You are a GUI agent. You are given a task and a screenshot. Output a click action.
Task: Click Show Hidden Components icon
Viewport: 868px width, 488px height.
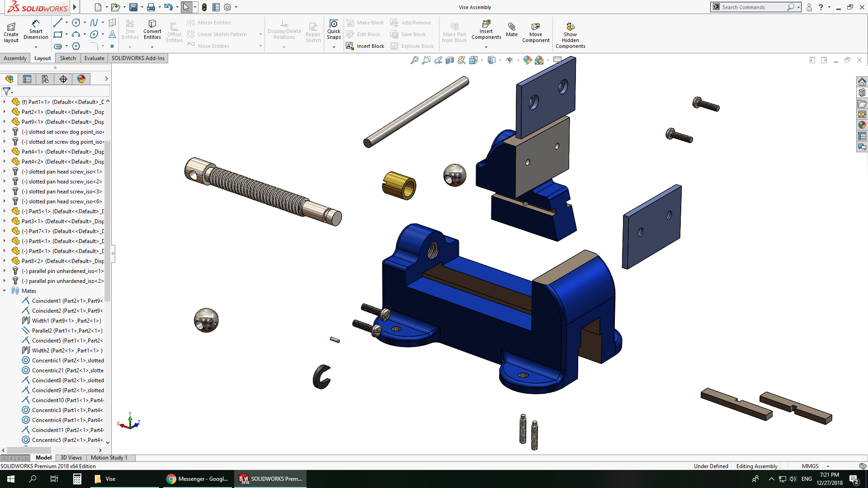click(x=570, y=35)
